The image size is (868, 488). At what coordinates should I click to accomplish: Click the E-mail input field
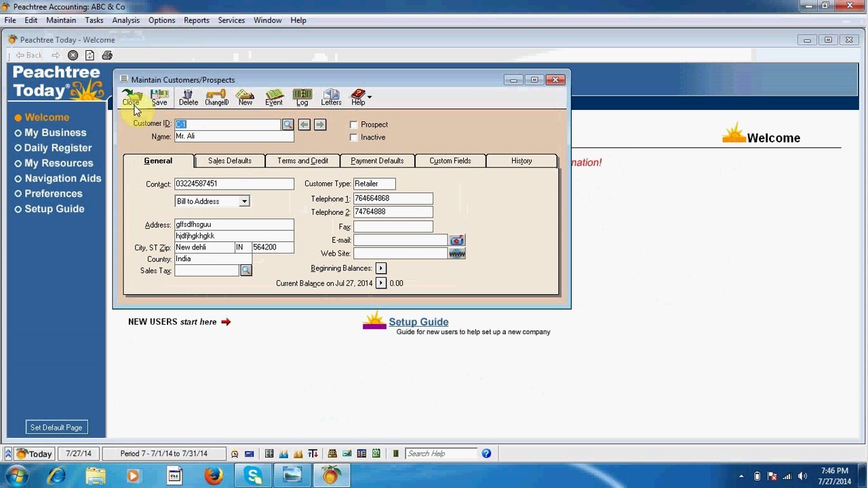tap(400, 241)
